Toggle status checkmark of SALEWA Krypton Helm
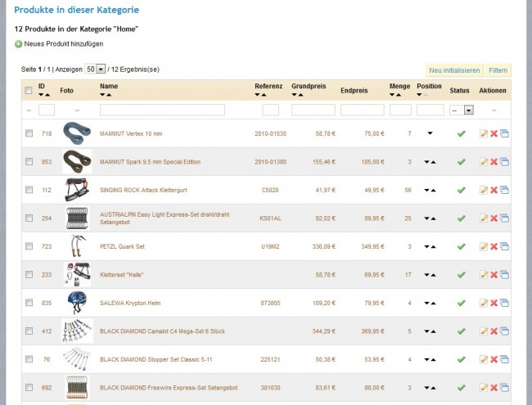532x405 pixels. coord(461,303)
